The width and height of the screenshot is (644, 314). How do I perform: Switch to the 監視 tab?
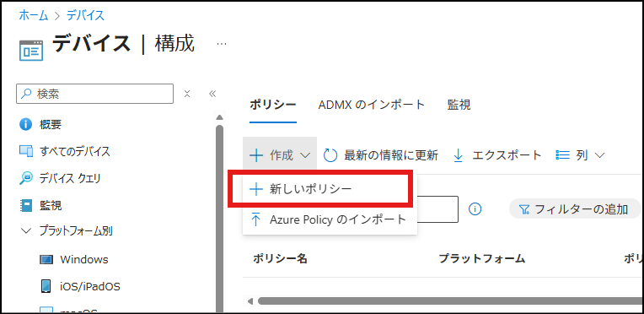click(x=459, y=105)
